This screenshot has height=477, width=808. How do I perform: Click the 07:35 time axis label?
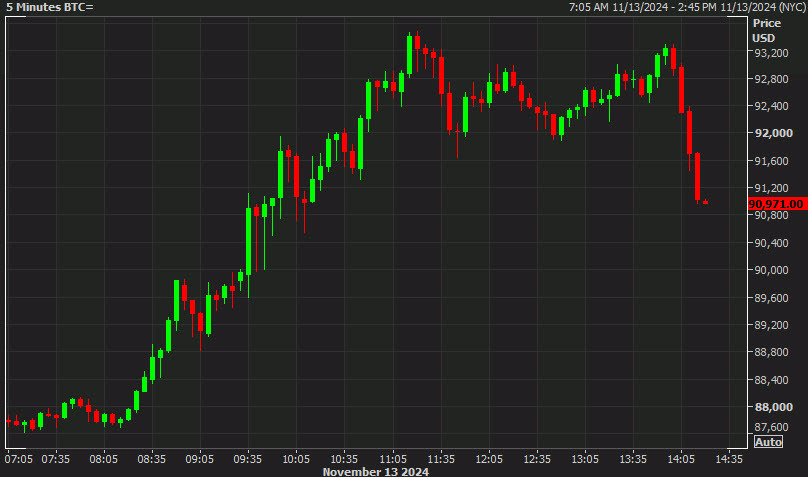(x=56, y=459)
